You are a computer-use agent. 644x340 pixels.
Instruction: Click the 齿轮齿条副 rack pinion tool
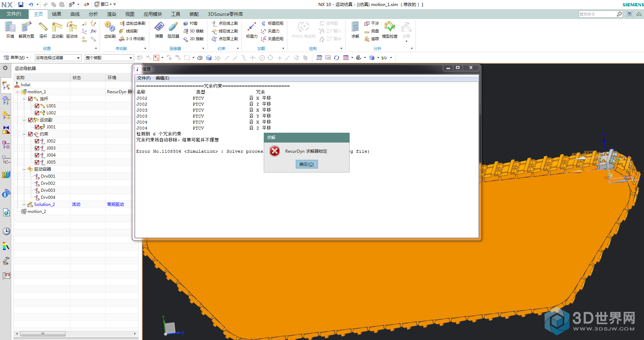coord(132,23)
